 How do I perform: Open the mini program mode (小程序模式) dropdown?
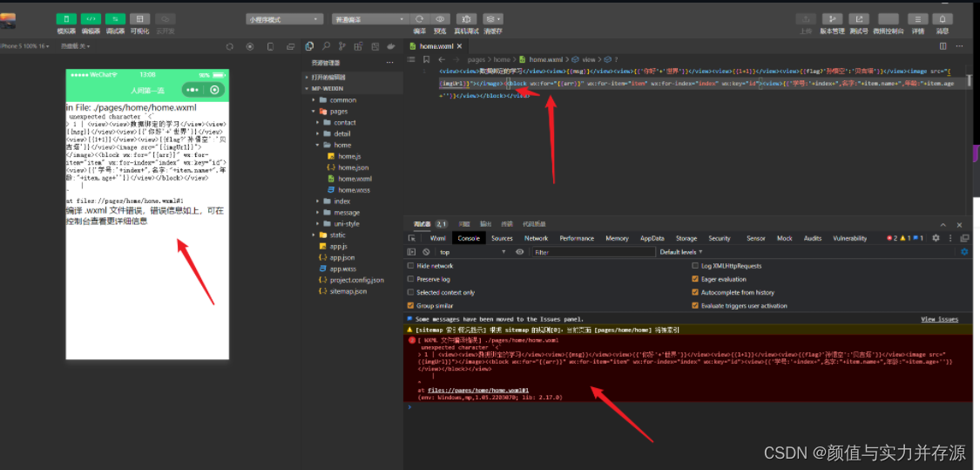[284, 19]
